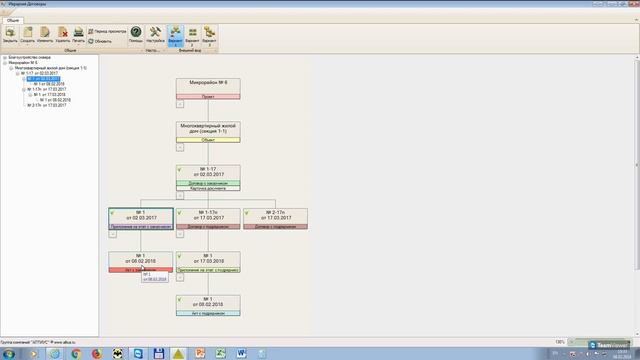This screenshot has height=360, width=640.
Task: Click the Создать document icon
Action: point(28,35)
